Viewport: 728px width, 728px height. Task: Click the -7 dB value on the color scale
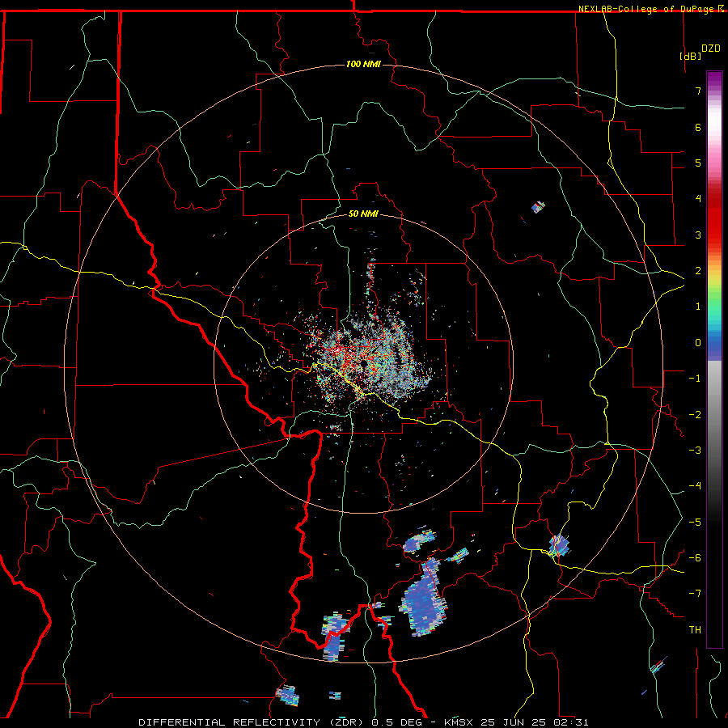tap(695, 594)
